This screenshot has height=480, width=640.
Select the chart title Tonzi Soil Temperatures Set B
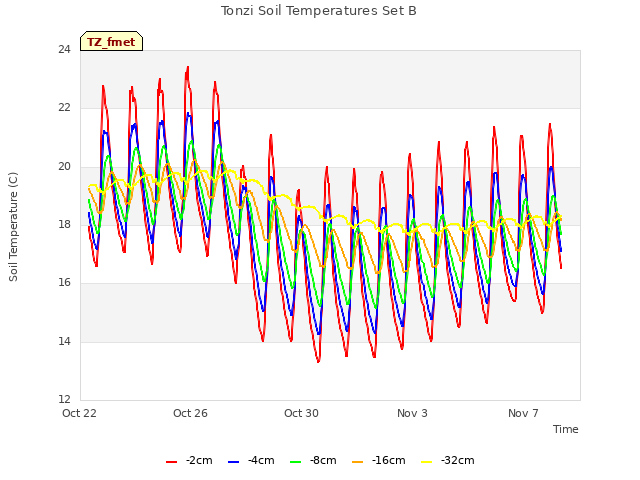(319, 11)
